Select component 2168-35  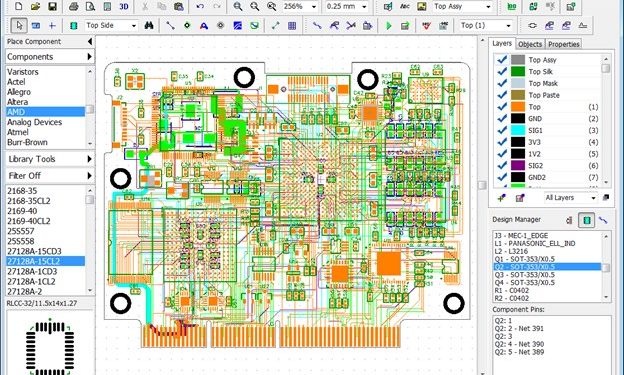tap(45, 191)
